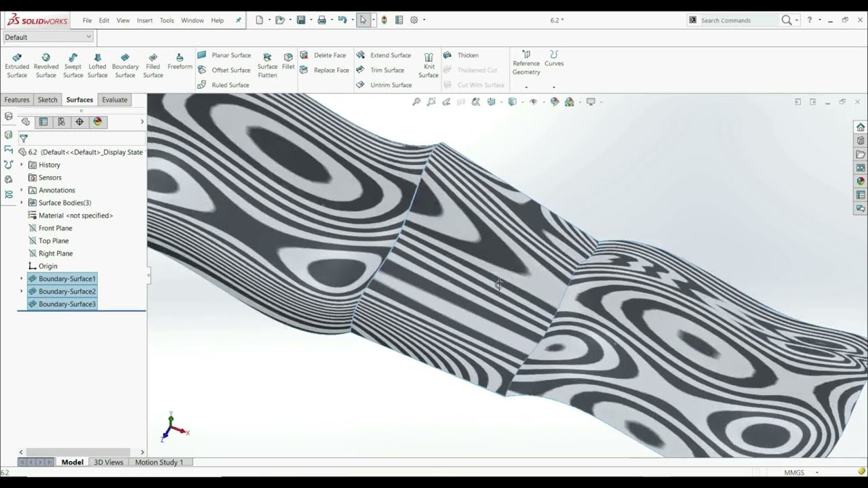Select the Origin tree item
This screenshot has height=488, width=868.
[43, 266]
